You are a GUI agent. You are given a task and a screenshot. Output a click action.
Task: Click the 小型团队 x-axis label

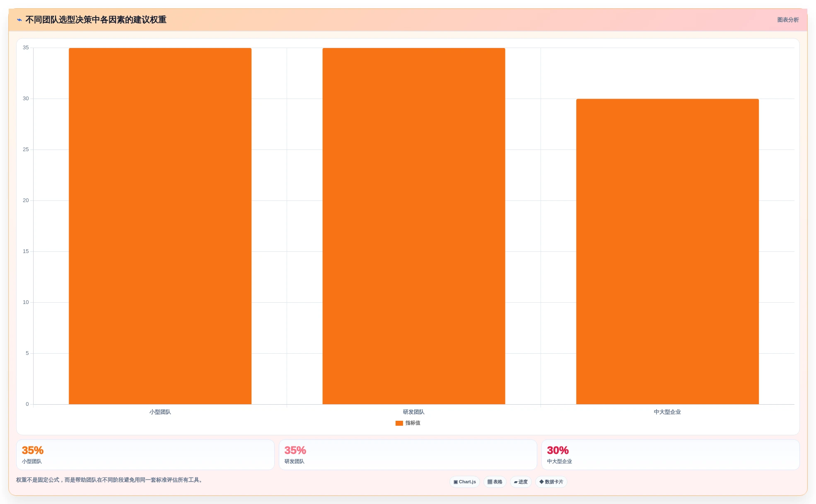pyautogui.click(x=160, y=412)
